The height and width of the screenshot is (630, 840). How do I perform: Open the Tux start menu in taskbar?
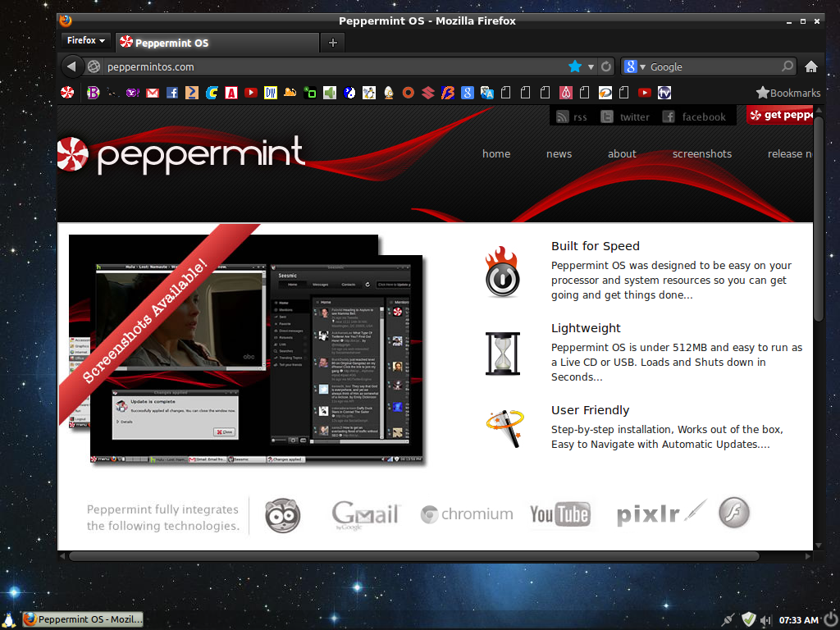tap(9, 619)
